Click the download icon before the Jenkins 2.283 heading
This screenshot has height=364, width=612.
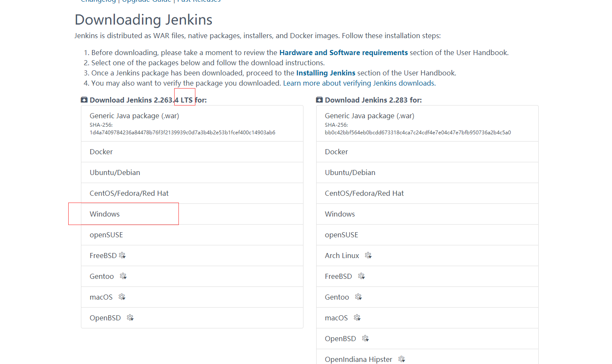click(x=319, y=100)
